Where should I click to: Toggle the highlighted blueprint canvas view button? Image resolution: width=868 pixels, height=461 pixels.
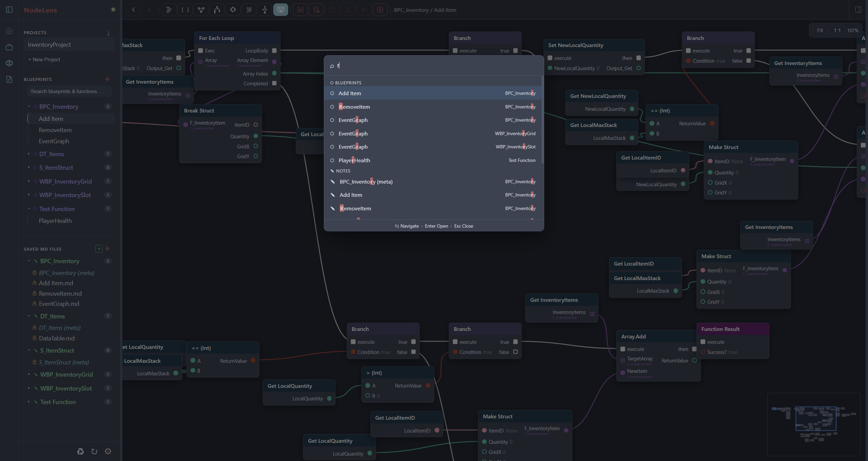[281, 10]
